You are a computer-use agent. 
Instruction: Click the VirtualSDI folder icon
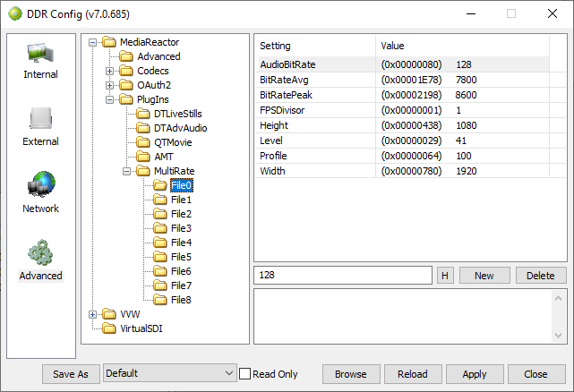[109, 328]
